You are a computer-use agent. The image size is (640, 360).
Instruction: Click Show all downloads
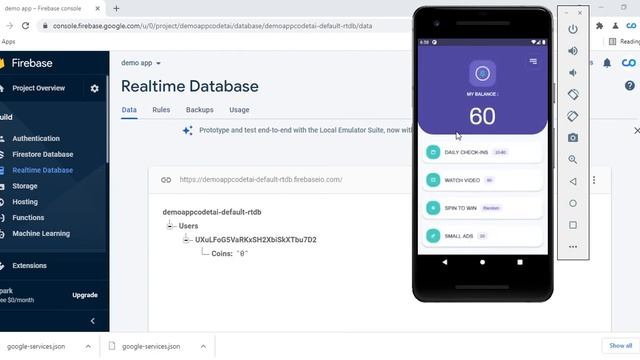pyautogui.click(x=620, y=346)
